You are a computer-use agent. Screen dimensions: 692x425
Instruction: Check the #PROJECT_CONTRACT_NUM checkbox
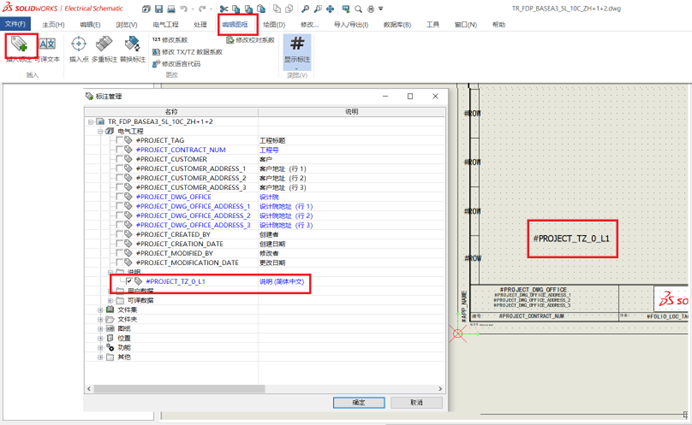click(x=119, y=149)
